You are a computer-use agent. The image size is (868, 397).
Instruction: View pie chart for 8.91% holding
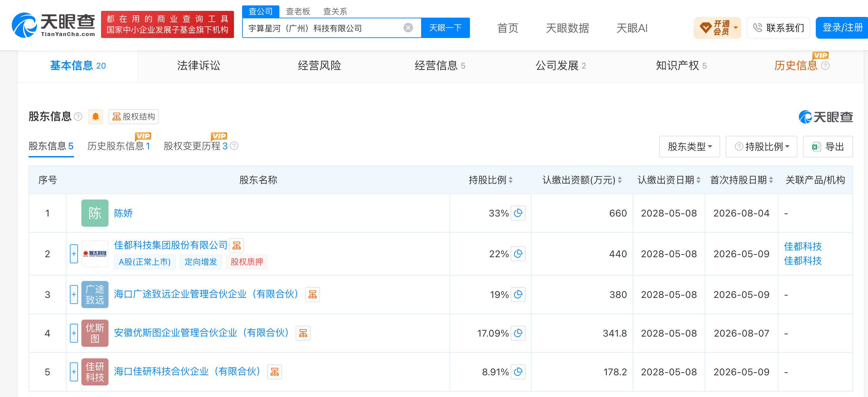(518, 372)
